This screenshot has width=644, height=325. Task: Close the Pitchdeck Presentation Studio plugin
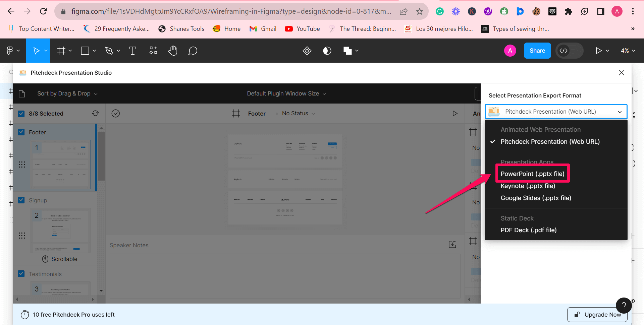coord(622,73)
